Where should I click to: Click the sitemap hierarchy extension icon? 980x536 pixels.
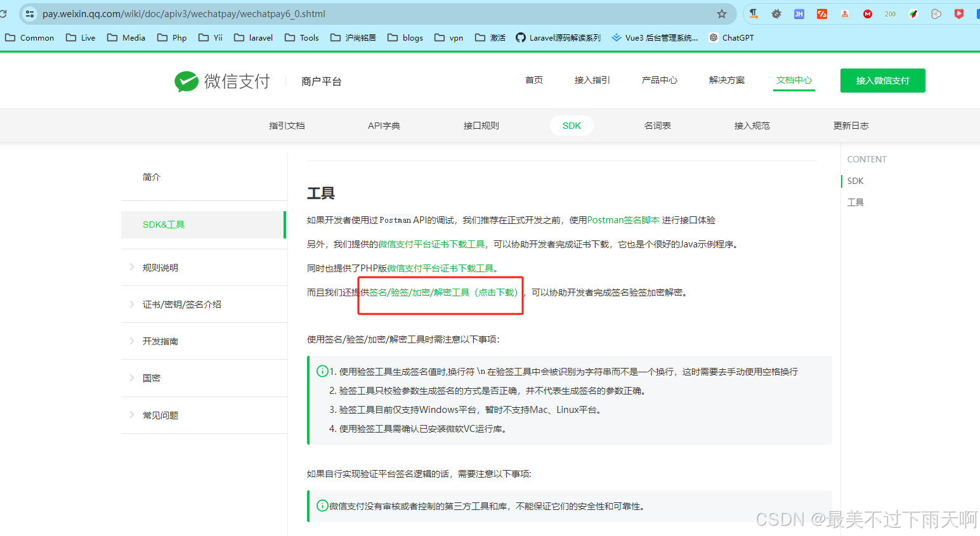point(845,14)
